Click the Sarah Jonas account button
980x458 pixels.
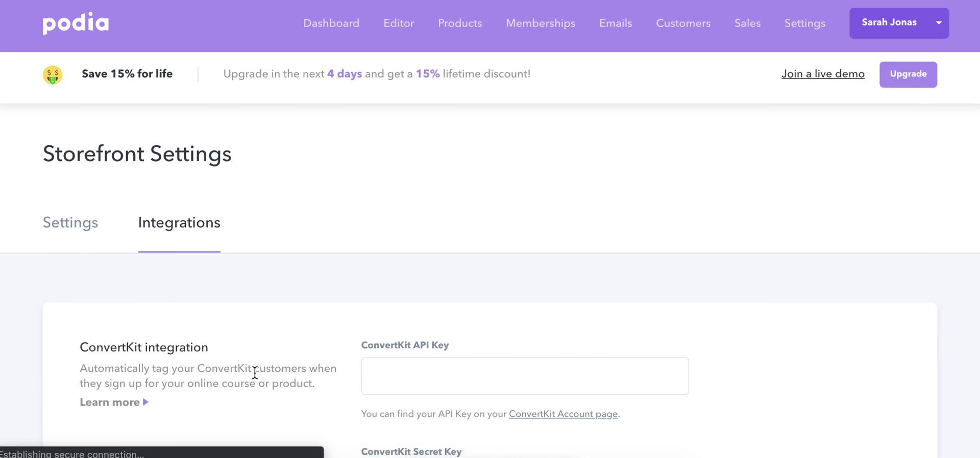coord(899,23)
